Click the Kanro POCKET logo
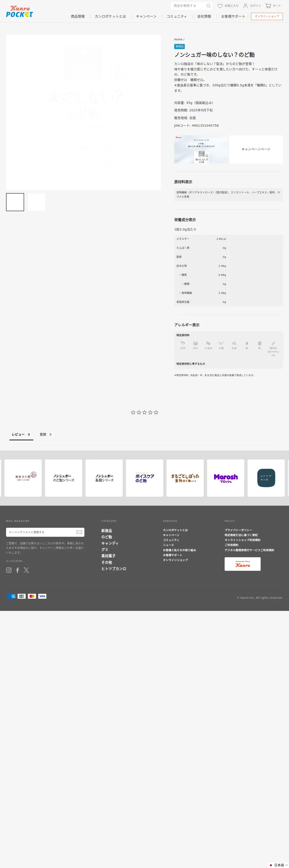 tap(20, 11)
